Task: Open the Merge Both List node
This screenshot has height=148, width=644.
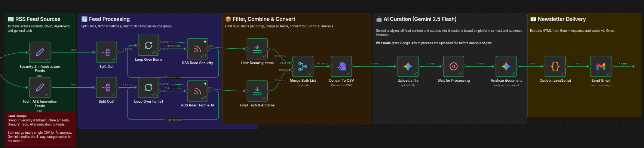Action: (303, 66)
